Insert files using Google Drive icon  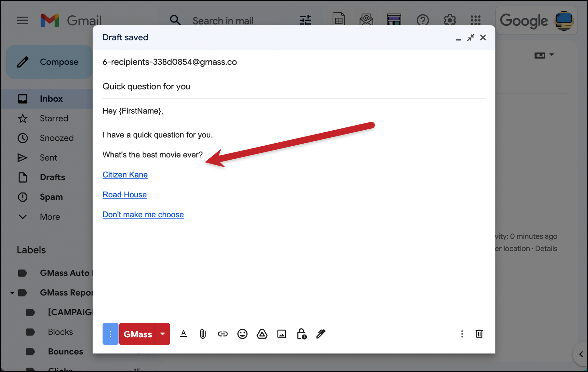tap(262, 334)
